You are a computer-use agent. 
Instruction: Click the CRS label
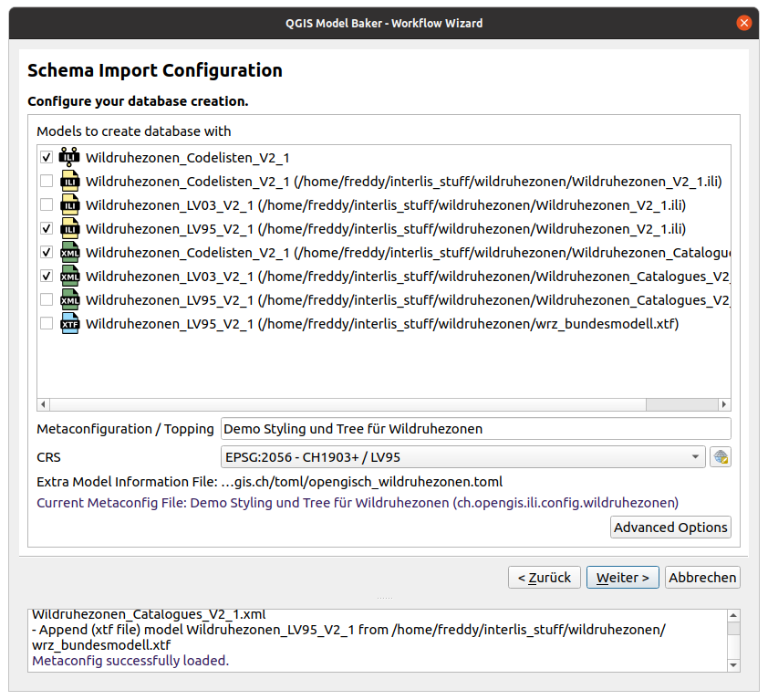[x=48, y=457]
